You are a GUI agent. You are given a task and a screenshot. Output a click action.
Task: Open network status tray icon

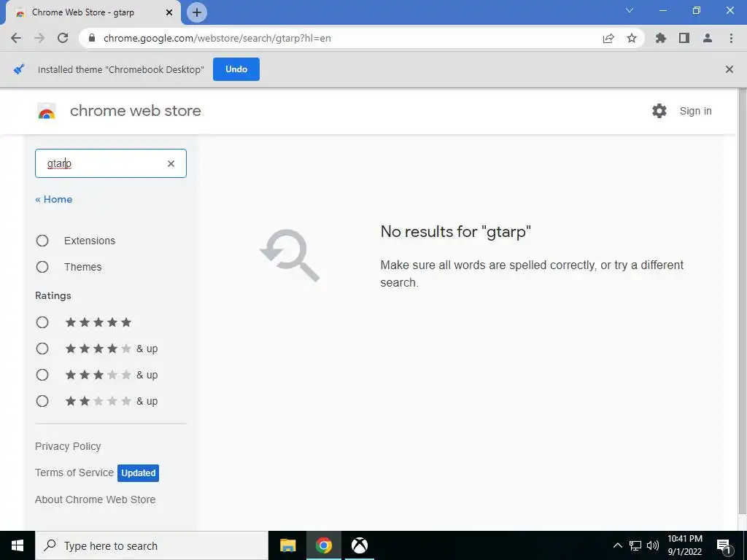click(635, 545)
